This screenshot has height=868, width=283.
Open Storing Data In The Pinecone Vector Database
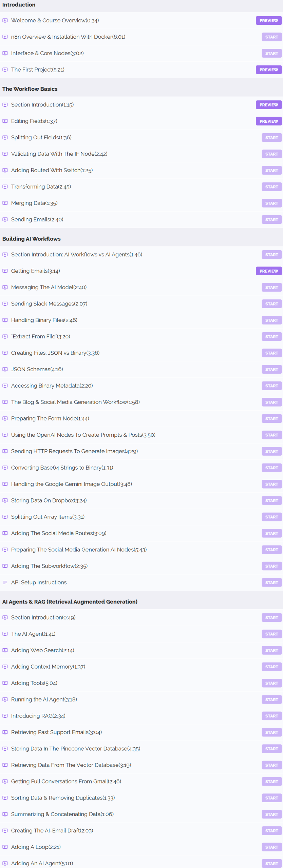(x=76, y=749)
